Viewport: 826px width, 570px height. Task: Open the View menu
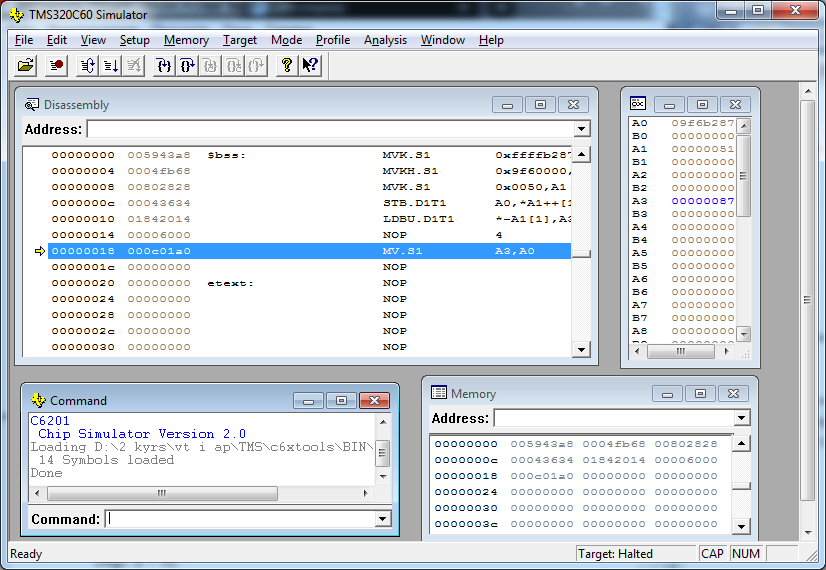click(x=93, y=40)
